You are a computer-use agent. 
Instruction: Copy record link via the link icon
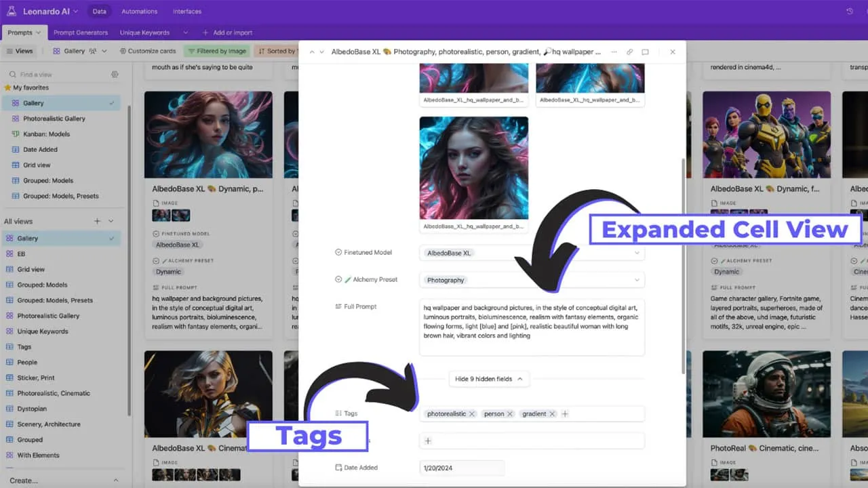point(629,52)
